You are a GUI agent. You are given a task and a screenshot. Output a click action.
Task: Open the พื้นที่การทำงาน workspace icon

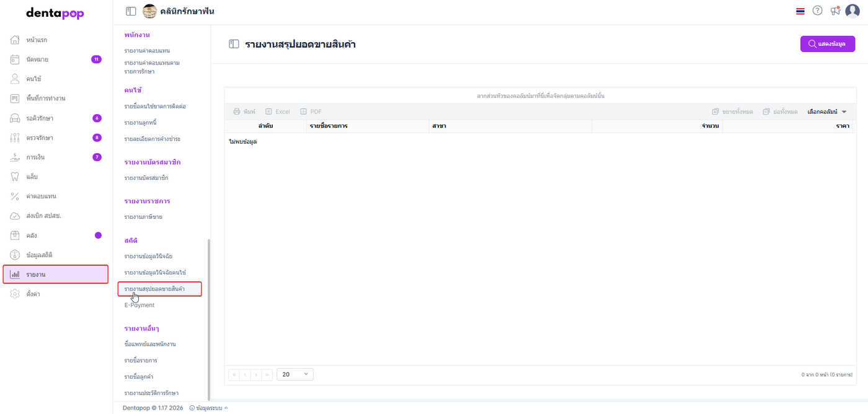point(15,99)
